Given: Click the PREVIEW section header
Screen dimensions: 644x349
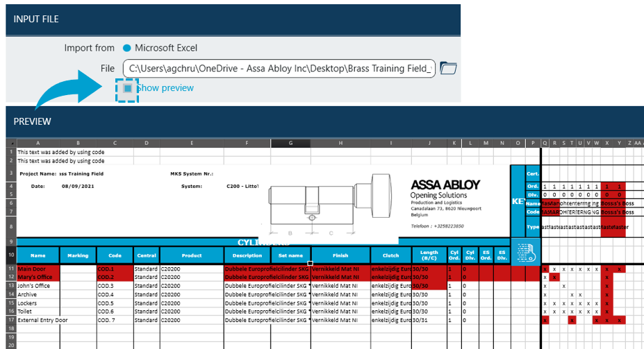Looking at the screenshot, I should (32, 121).
